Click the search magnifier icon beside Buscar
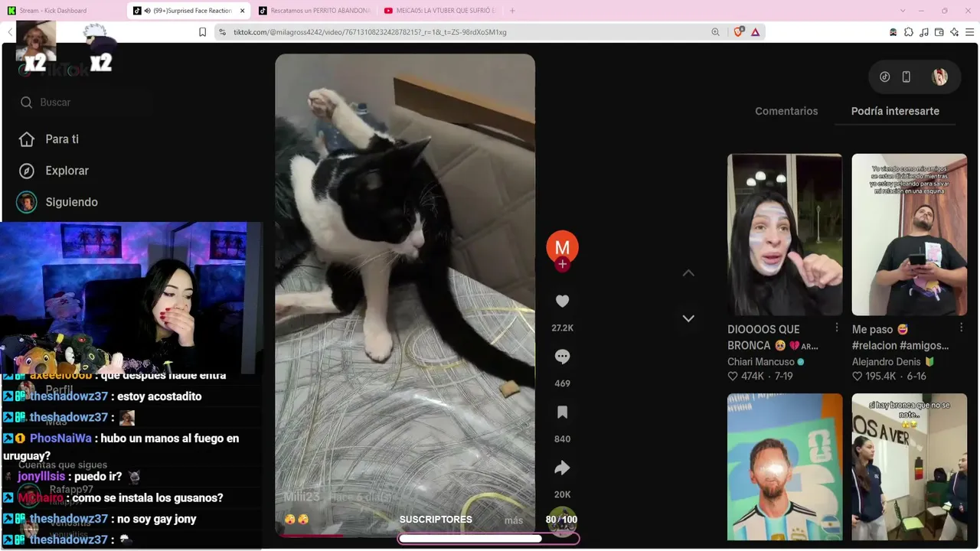The image size is (980, 551). pyautogui.click(x=26, y=103)
